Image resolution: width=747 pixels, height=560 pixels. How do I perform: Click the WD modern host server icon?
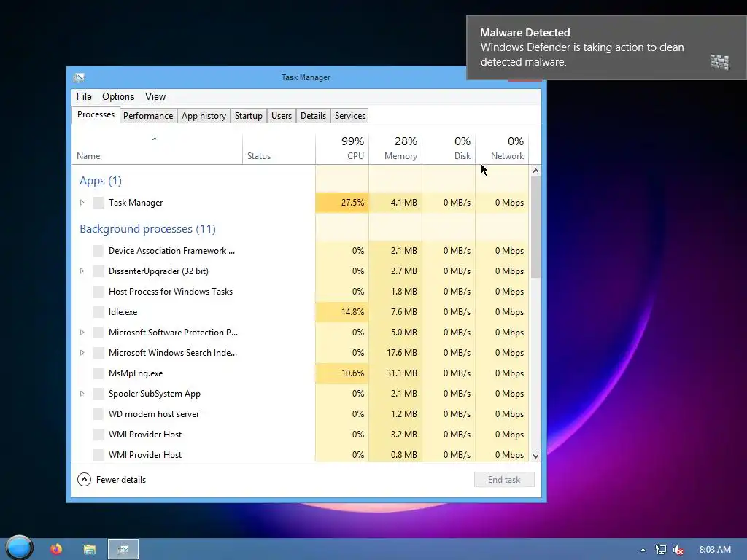pos(98,414)
